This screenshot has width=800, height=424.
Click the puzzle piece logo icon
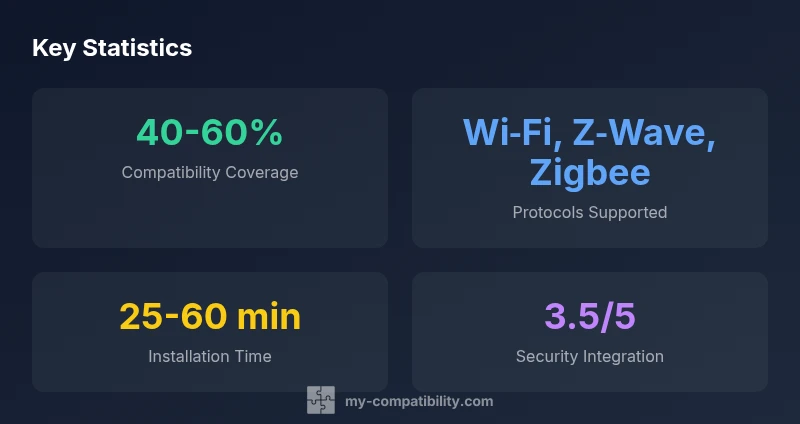coord(321,401)
